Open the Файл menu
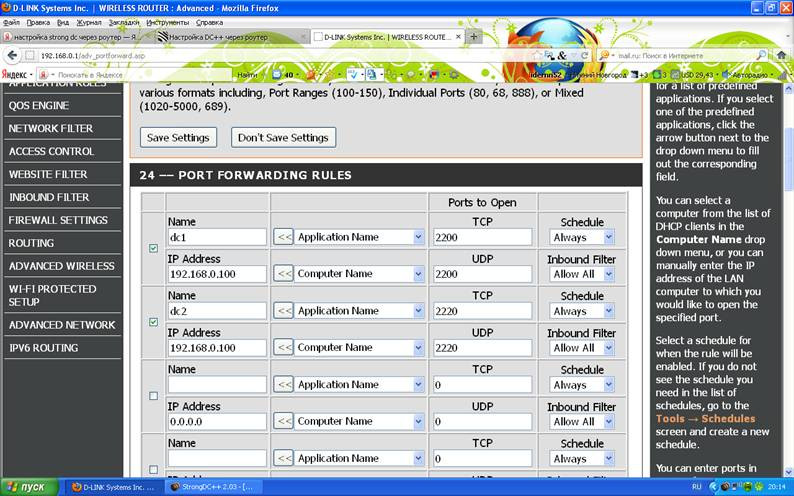794x496 pixels. [11, 22]
